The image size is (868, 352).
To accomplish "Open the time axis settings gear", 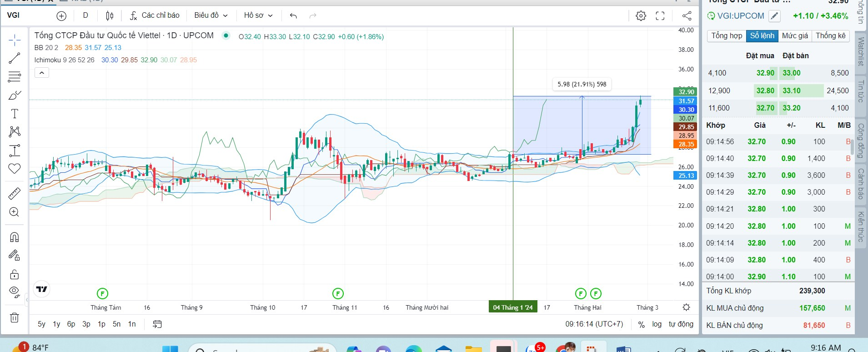I will (x=687, y=307).
